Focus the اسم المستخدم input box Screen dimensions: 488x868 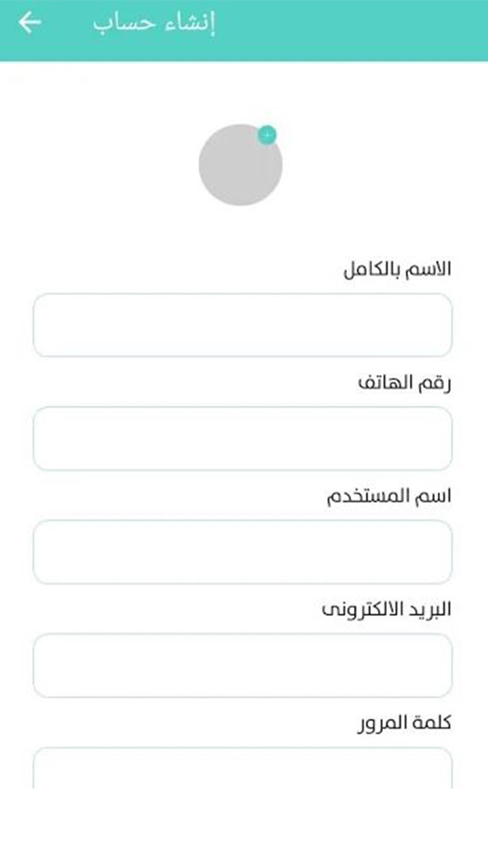243,552
